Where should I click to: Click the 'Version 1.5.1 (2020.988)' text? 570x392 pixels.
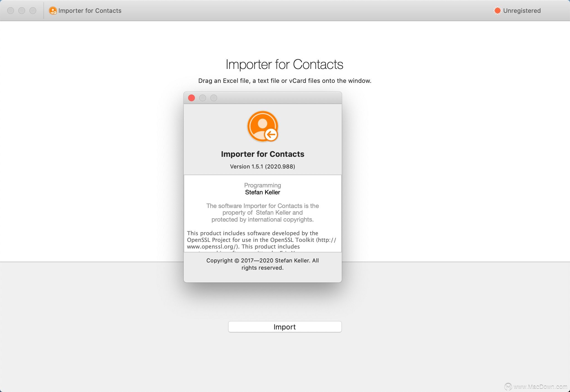262,167
